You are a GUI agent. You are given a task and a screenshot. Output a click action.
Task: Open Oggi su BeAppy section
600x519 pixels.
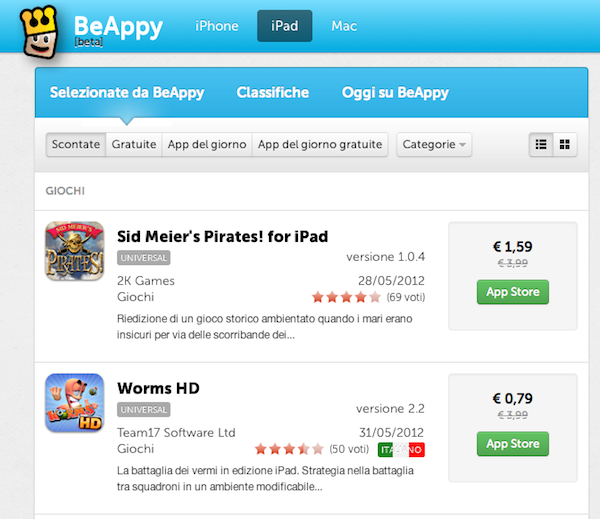point(395,93)
